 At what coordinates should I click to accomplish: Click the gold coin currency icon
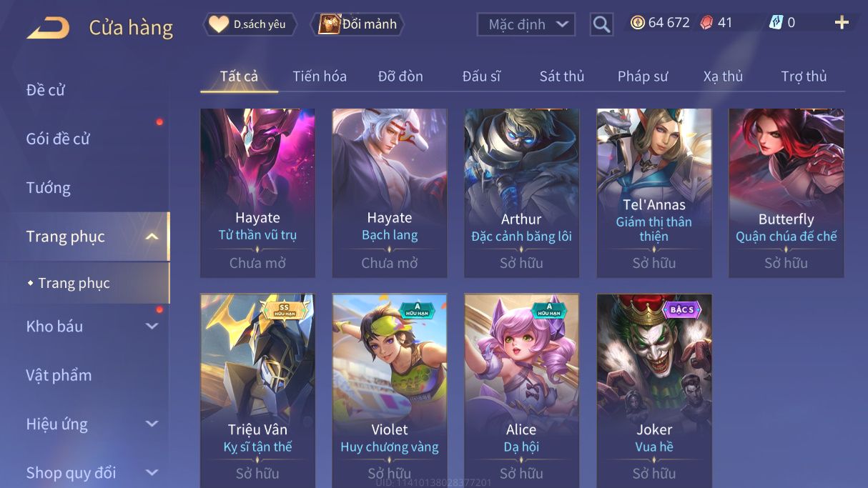(637, 23)
